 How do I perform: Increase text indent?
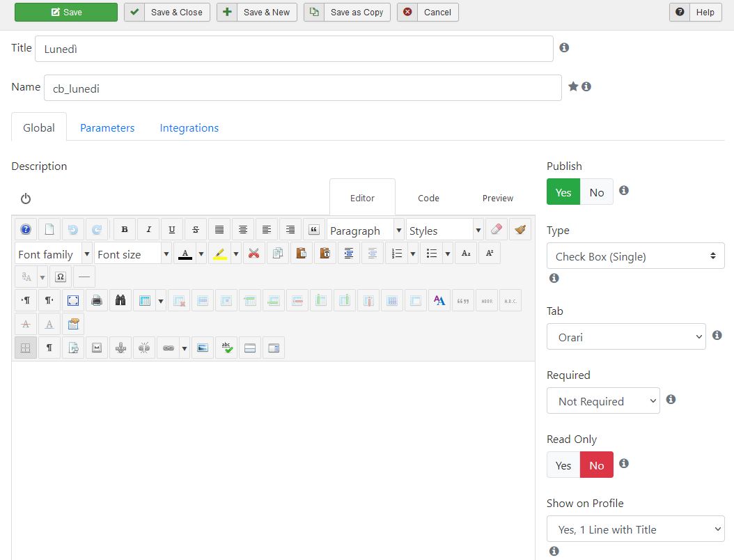349,254
